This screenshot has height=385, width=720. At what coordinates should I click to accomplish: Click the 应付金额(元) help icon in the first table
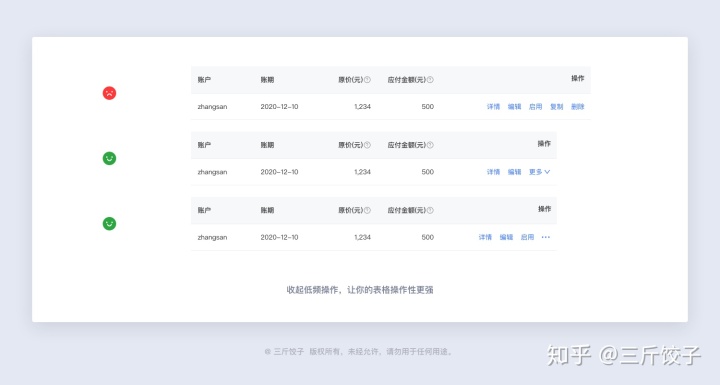point(430,79)
